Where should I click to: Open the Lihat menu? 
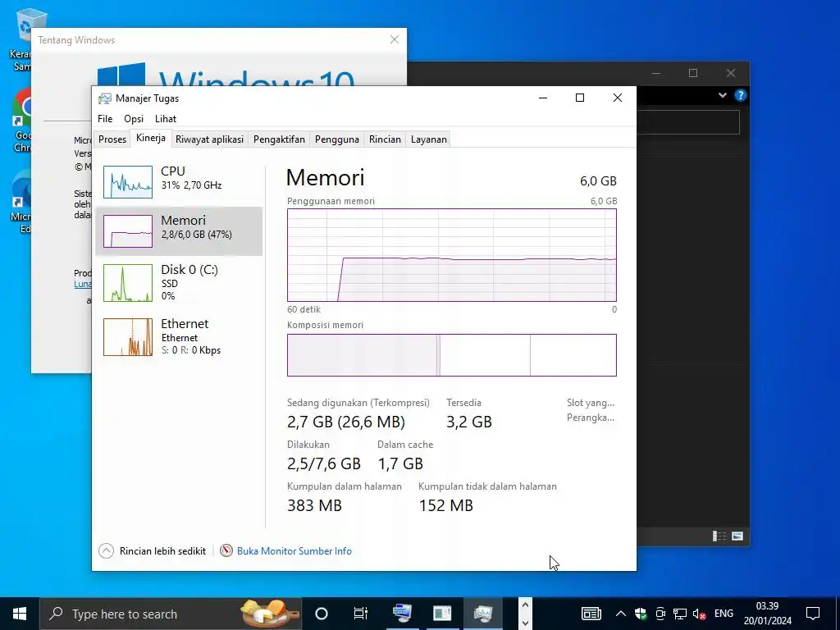166,119
